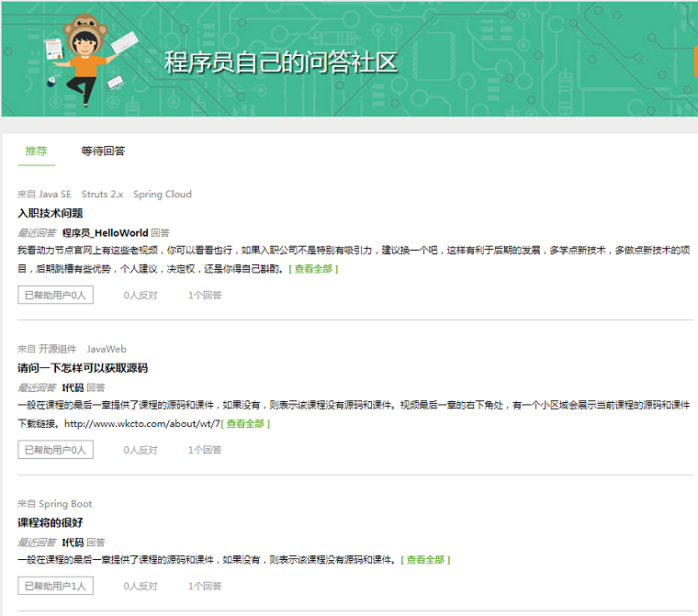
Task: Click 1个回答 under 入职技术问题
Action: point(205,296)
